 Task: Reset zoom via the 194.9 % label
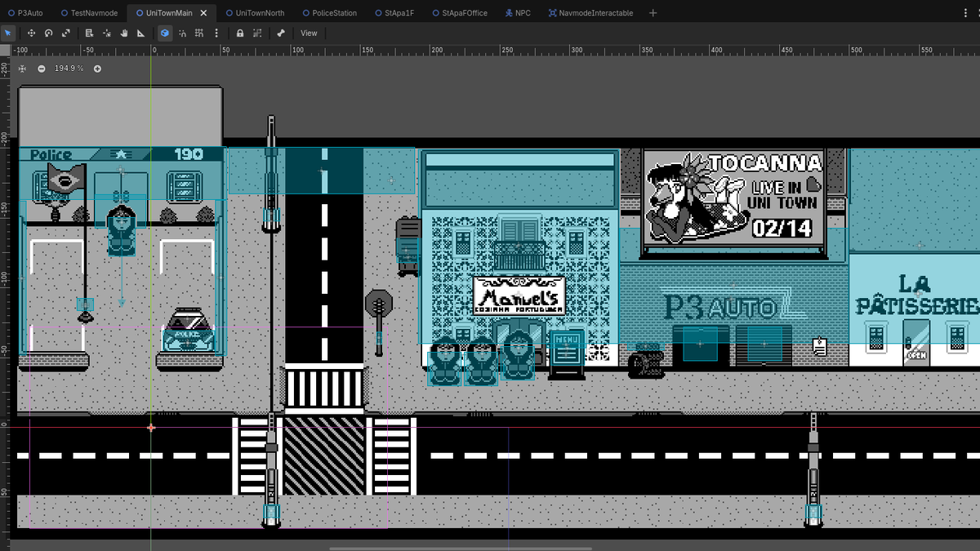coord(69,69)
